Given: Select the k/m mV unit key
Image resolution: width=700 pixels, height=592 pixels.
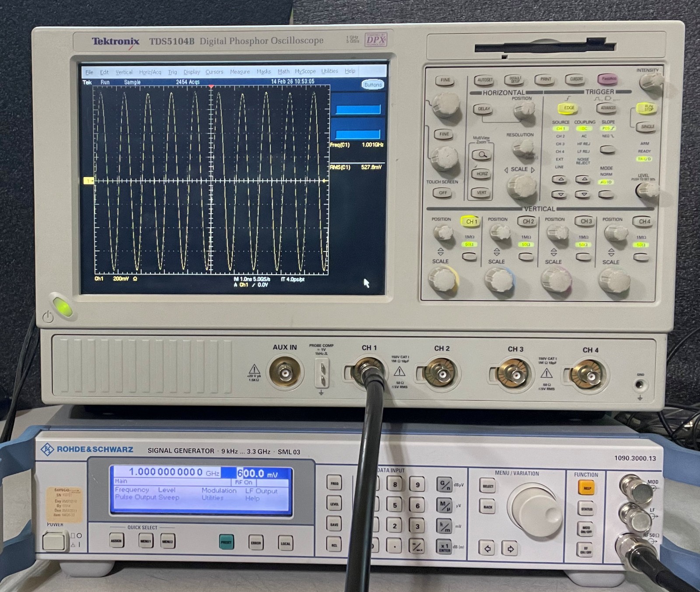Looking at the screenshot, I should 444,526.
